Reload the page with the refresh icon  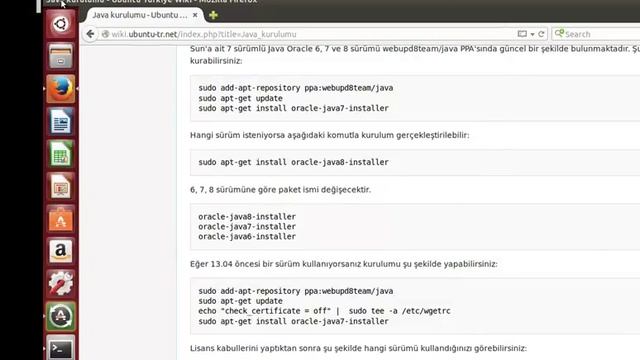pos(541,34)
